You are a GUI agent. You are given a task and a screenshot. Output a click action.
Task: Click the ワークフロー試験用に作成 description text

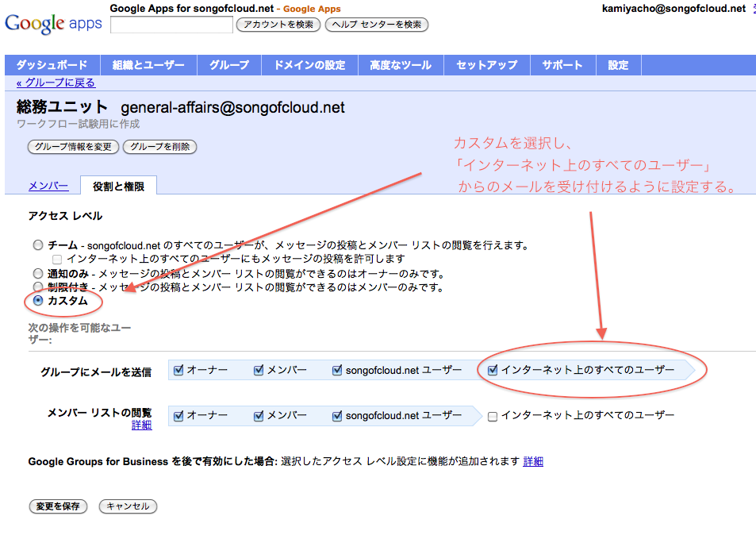pyautogui.click(x=78, y=124)
